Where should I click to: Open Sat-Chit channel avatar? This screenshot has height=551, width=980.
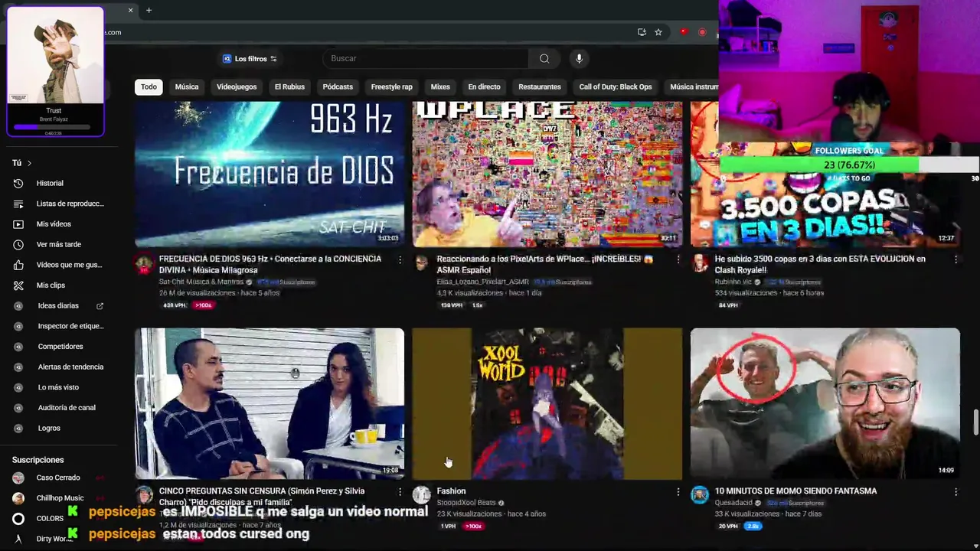click(x=144, y=264)
